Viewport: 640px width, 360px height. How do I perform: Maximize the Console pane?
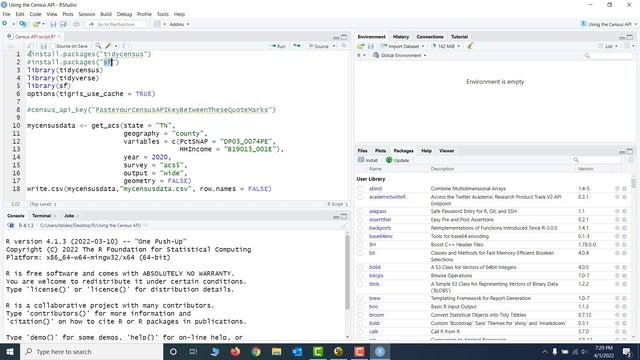pyautogui.click(x=344, y=216)
